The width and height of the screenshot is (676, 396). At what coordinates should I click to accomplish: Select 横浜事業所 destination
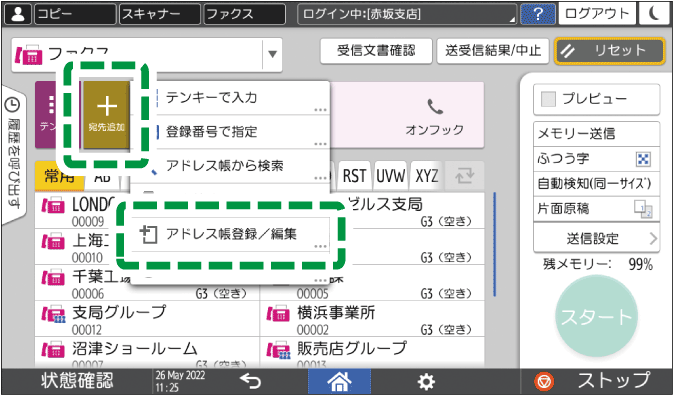click(372, 319)
